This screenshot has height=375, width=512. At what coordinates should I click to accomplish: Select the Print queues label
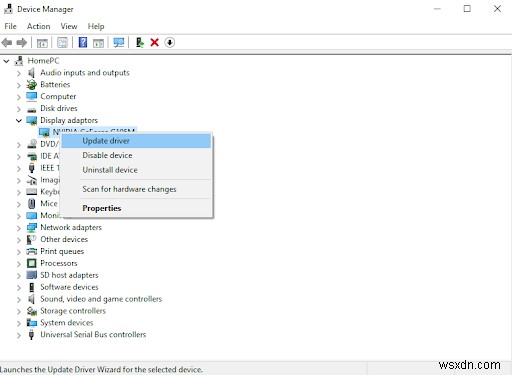click(62, 251)
